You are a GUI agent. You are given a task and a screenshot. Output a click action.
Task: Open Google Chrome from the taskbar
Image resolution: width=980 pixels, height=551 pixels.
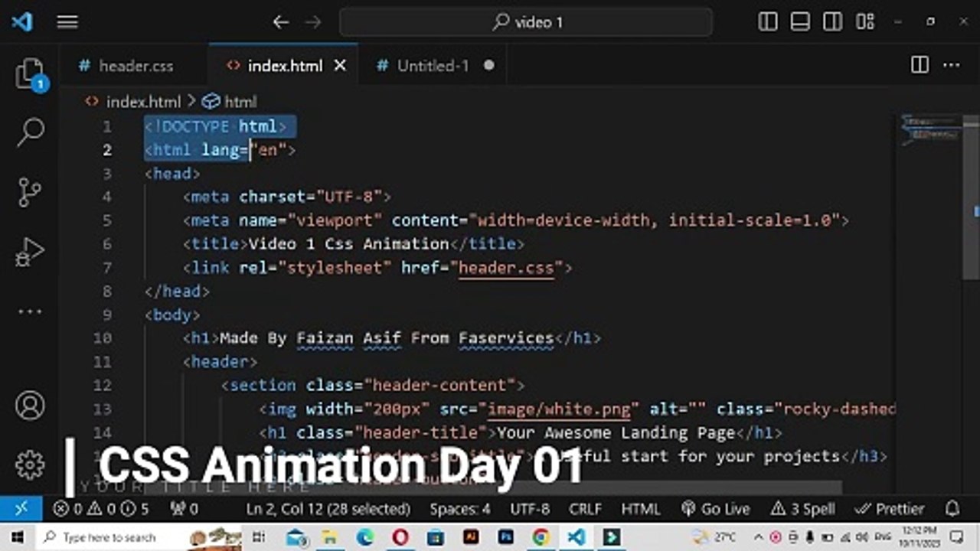[541, 537]
